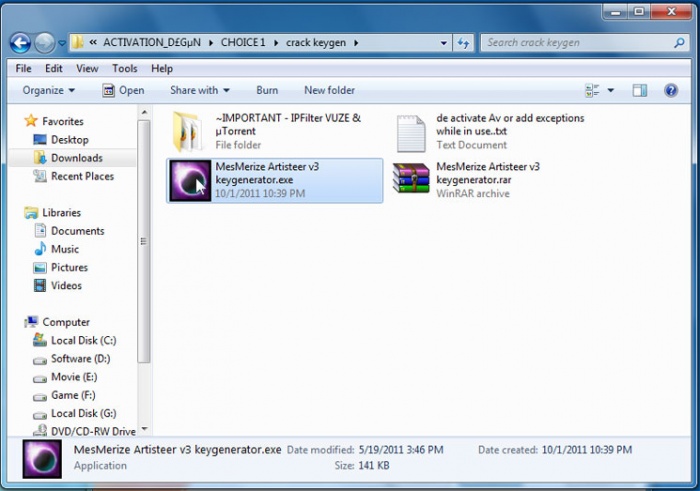This screenshot has height=491, width=700.
Task: Click the Forward navigation arrow
Action: click(45, 43)
